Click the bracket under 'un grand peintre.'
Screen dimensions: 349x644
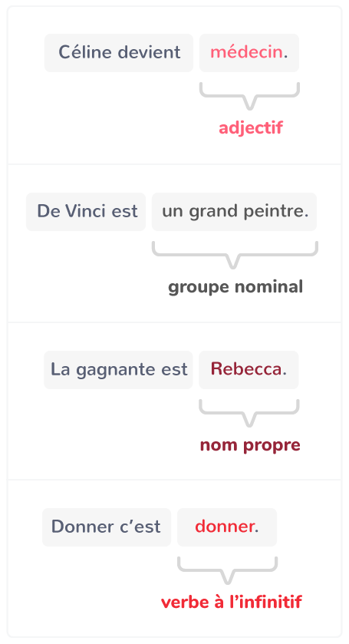(x=235, y=255)
